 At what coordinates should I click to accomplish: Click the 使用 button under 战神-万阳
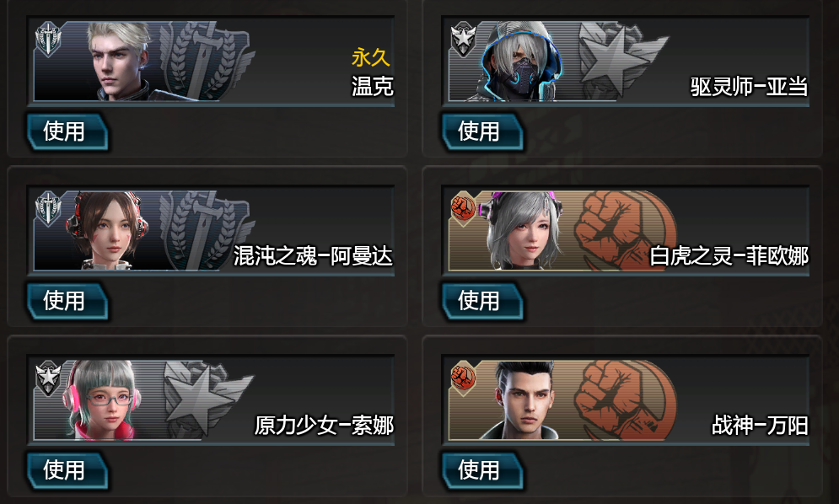[x=482, y=471]
